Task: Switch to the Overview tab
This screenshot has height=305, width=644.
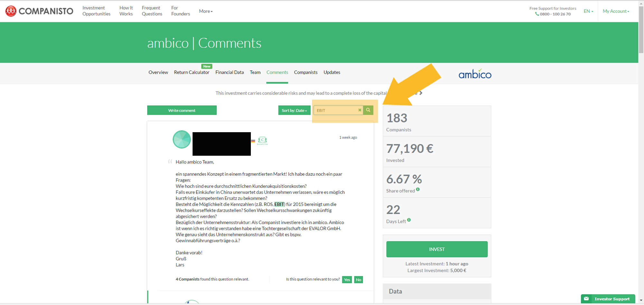Action: [158, 73]
